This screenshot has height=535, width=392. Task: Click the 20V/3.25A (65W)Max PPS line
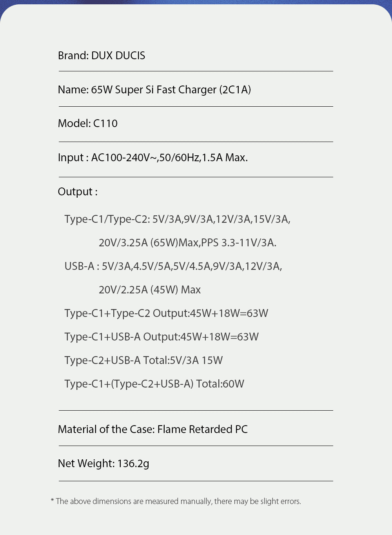(x=187, y=243)
